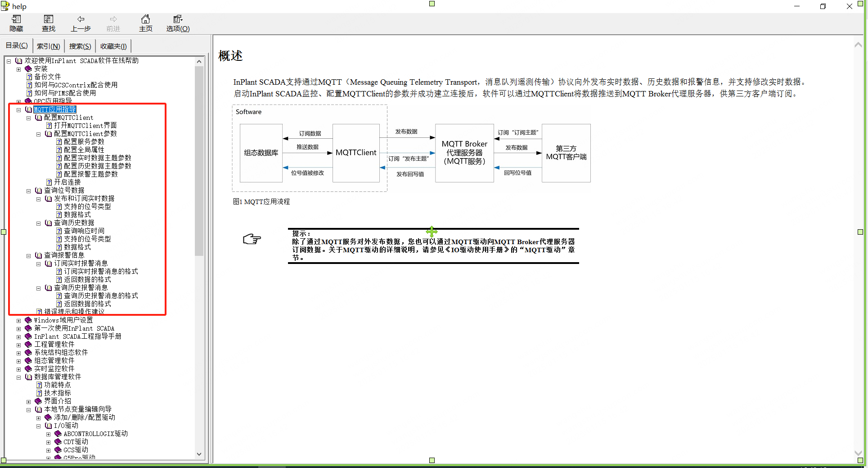Switch to the 索引(N) tab

point(48,46)
